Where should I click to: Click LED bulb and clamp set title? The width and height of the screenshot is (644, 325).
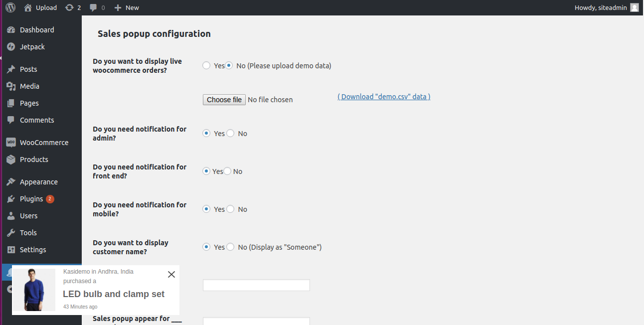(114, 294)
